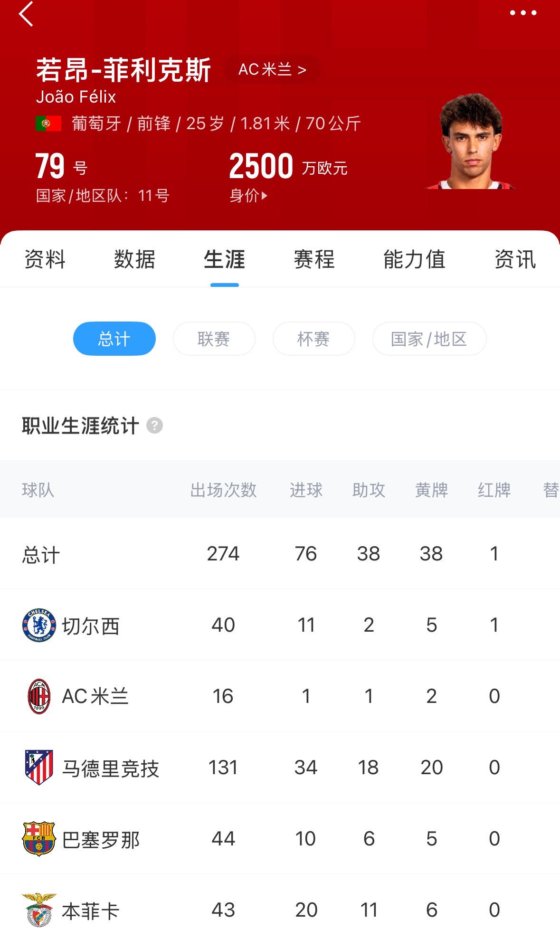
Task: Tap the Benfica club crest
Action: pyautogui.click(x=39, y=910)
